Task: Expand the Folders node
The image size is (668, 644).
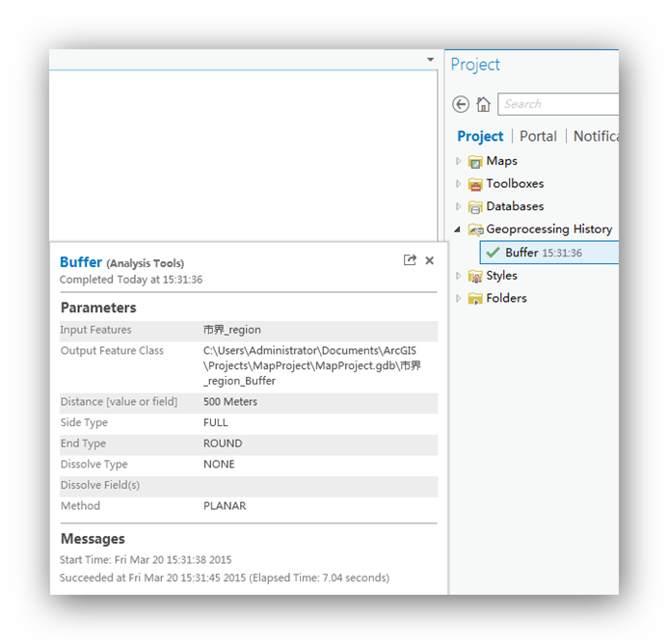Action: coord(458,298)
